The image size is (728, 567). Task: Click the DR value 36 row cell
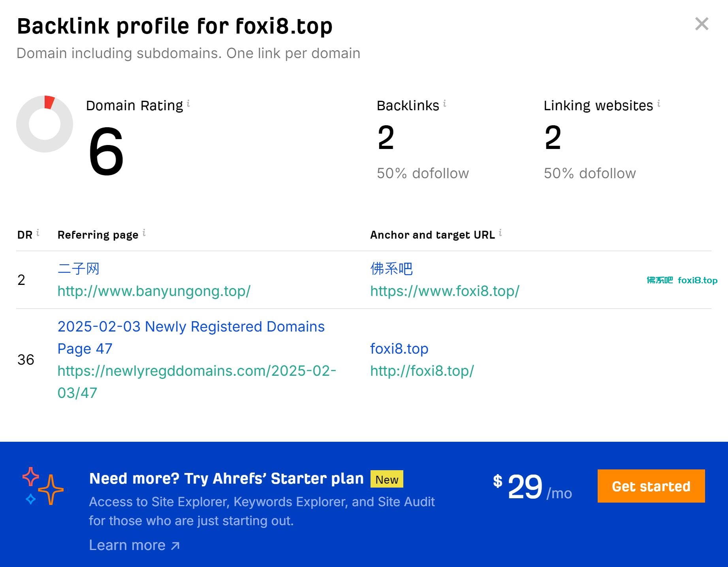(26, 360)
